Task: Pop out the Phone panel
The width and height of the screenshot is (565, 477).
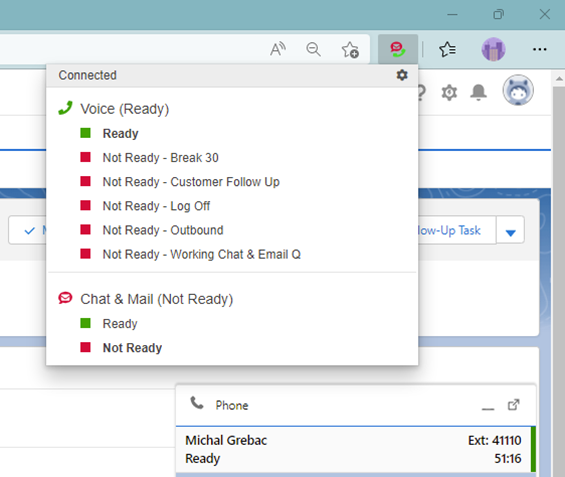Action: click(x=513, y=405)
